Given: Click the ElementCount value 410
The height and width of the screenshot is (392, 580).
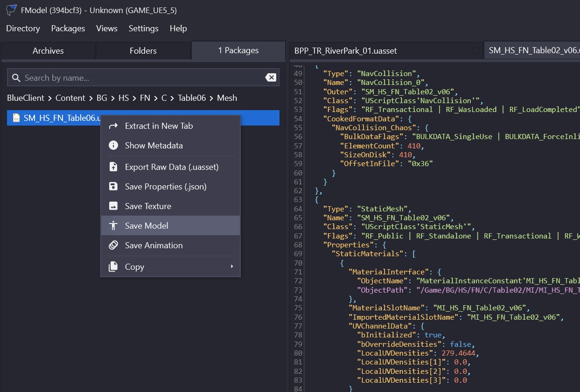Looking at the screenshot, I should (414, 146).
